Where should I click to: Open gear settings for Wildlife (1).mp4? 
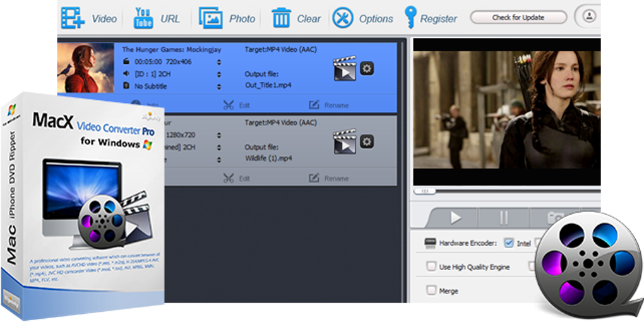pos(367,141)
